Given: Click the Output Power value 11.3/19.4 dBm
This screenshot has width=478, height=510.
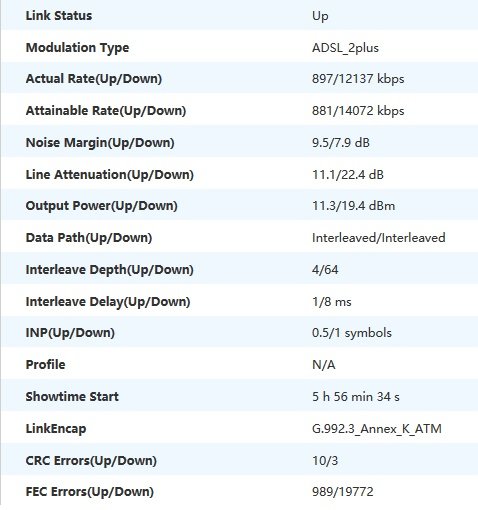Looking at the screenshot, I should pyautogui.click(x=353, y=206).
